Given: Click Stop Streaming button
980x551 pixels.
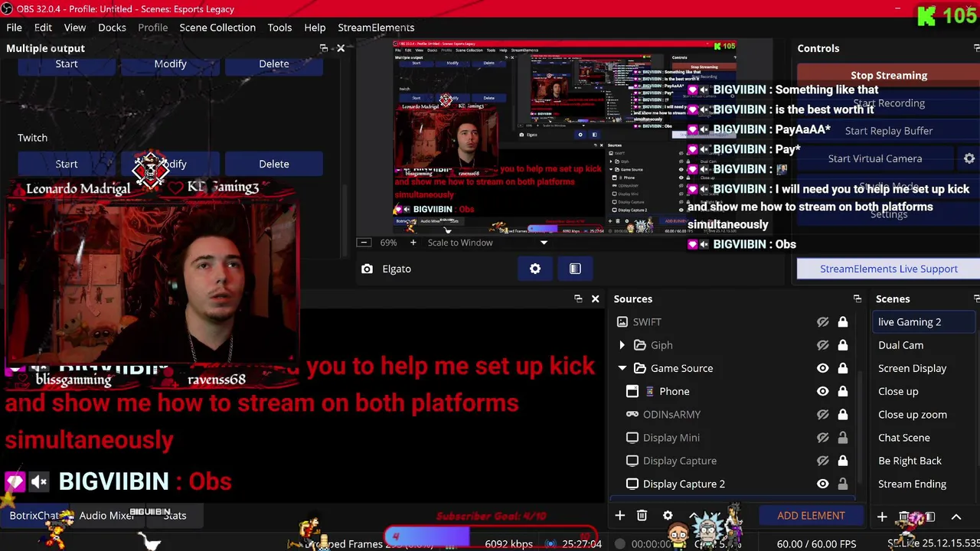Looking at the screenshot, I should [x=889, y=75].
